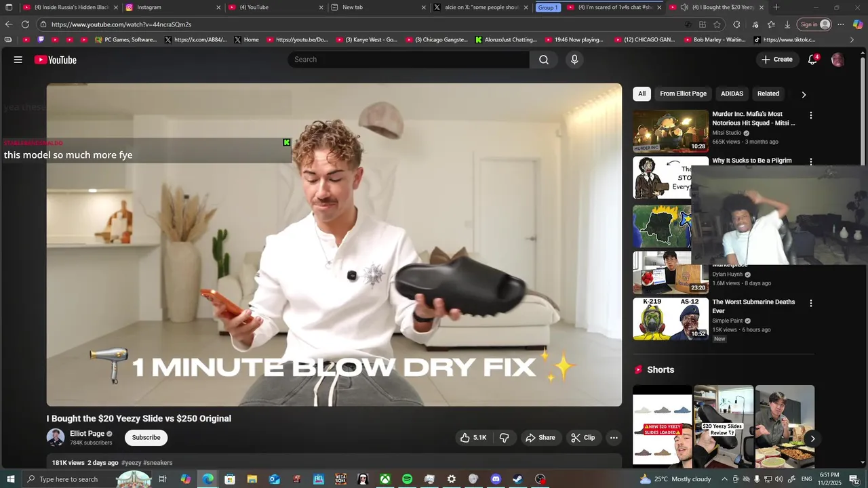Toggle Subscribe to Elliot Page
This screenshot has height=488, width=868.
(x=146, y=438)
